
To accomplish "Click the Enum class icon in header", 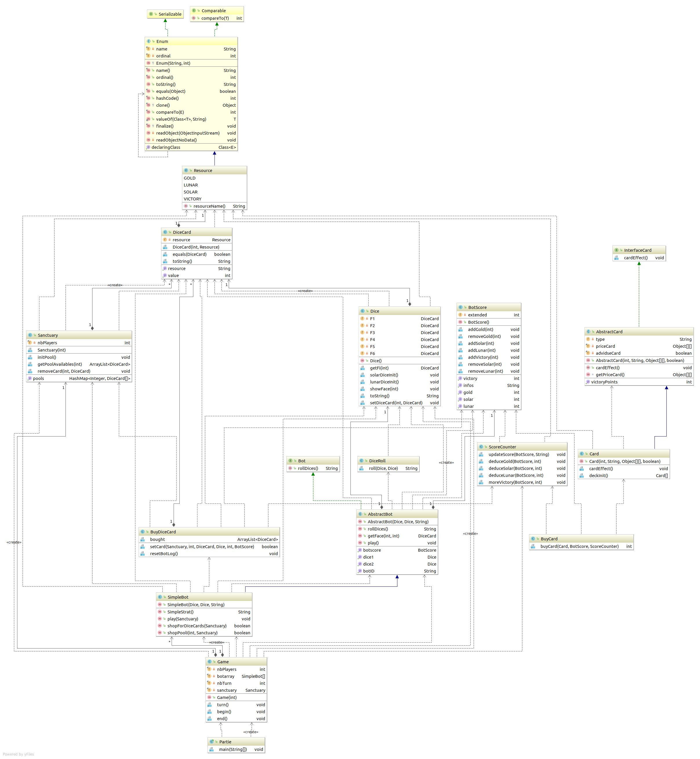I will pyautogui.click(x=148, y=41).
